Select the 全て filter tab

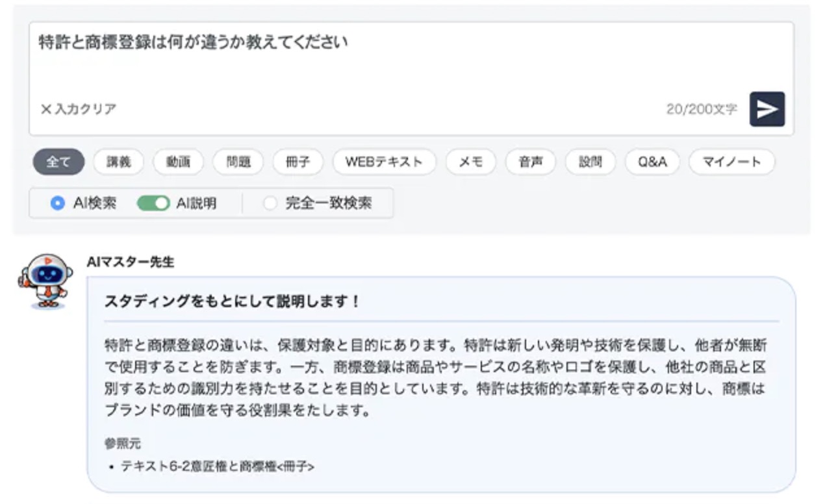pos(58,162)
